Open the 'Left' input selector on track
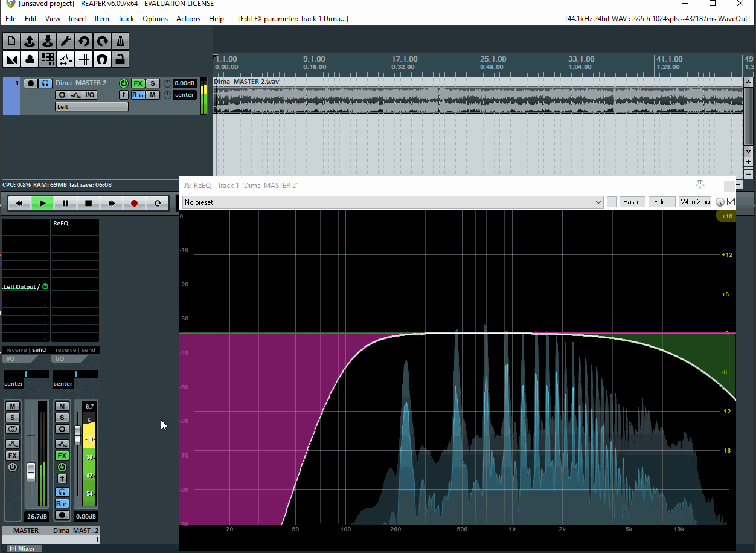The width and height of the screenshot is (756, 553). (x=92, y=106)
